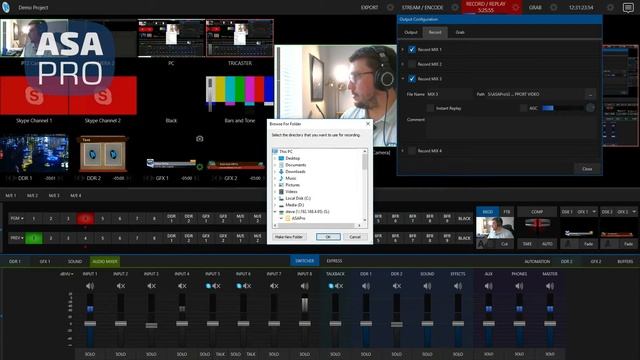Mute the DDR 1 audio speaker icon
The height and width of the screenshot is (360, 640).
click(366, 286)
